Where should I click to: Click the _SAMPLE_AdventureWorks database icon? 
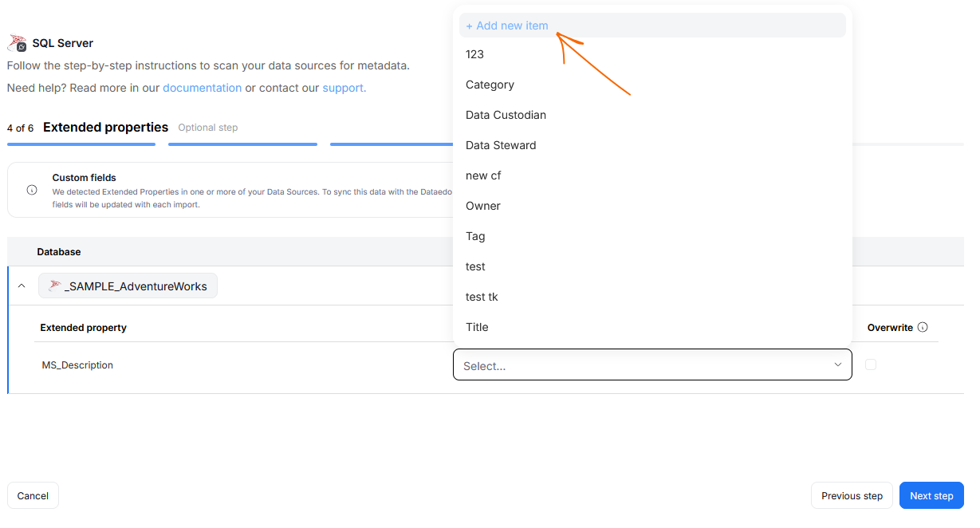pyautogui.click(x=55, y=286)
